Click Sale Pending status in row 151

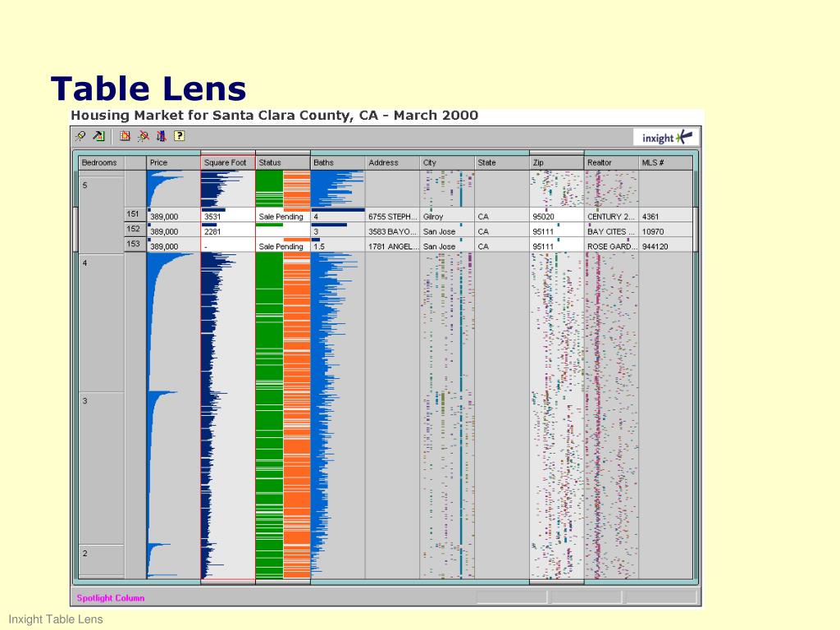281,217
